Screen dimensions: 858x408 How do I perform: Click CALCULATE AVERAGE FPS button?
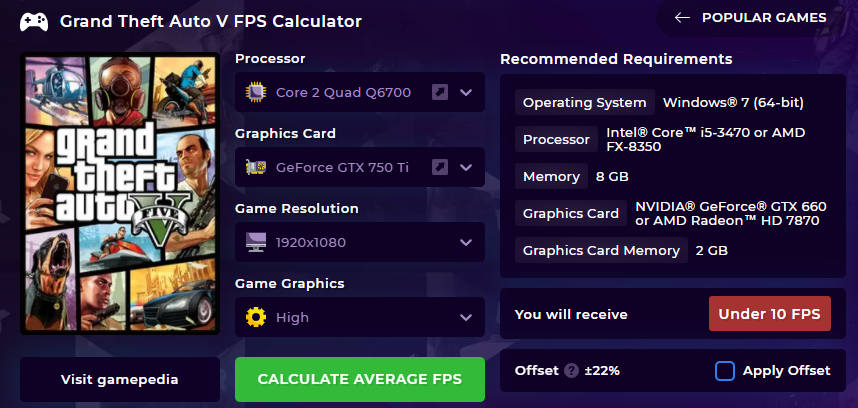pos(360,379)
